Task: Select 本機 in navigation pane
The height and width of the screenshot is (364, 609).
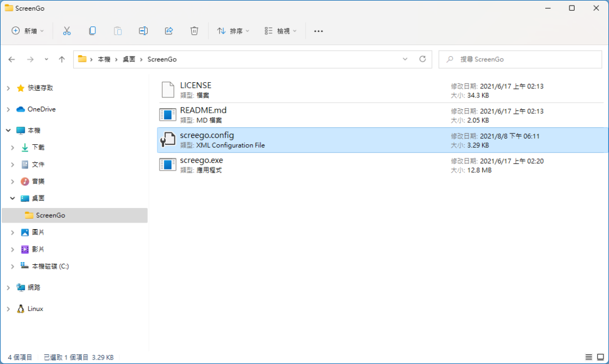Action: tap(34, 130)
